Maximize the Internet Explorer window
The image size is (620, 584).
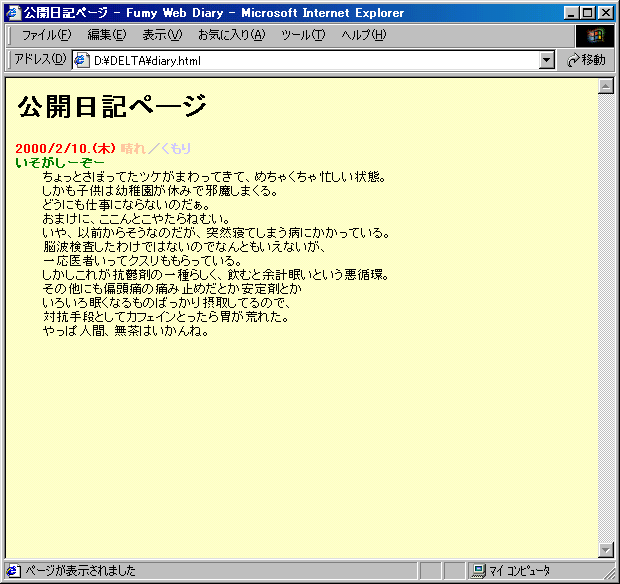(588, 13)
